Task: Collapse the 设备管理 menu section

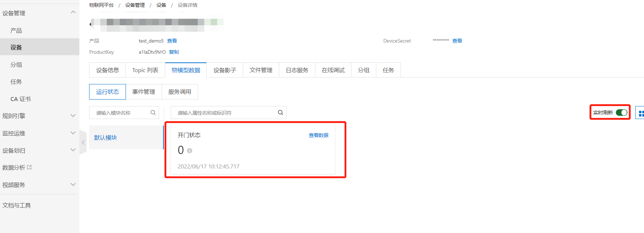Action: coord(73,12)
